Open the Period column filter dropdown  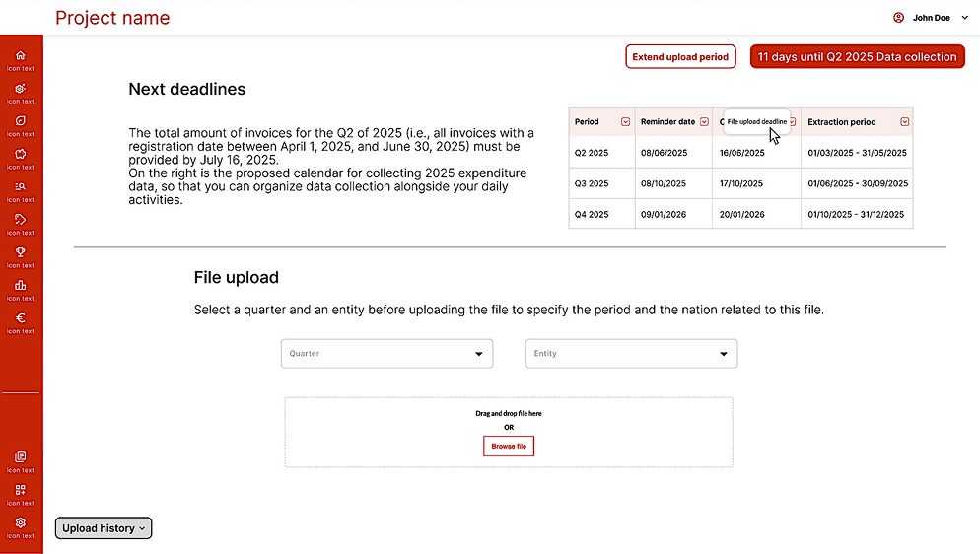click(x=626, y=122)
